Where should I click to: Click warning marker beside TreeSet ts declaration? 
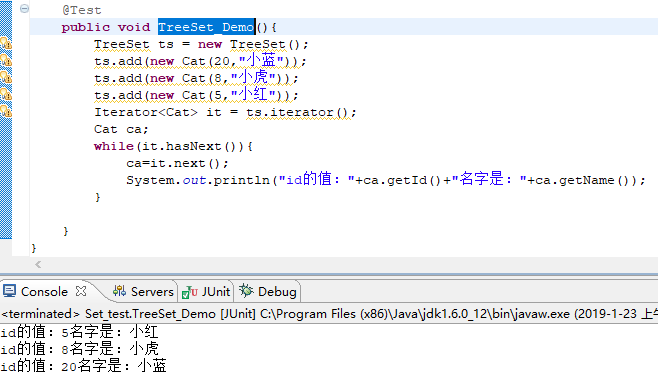click(x=6, y=43)
